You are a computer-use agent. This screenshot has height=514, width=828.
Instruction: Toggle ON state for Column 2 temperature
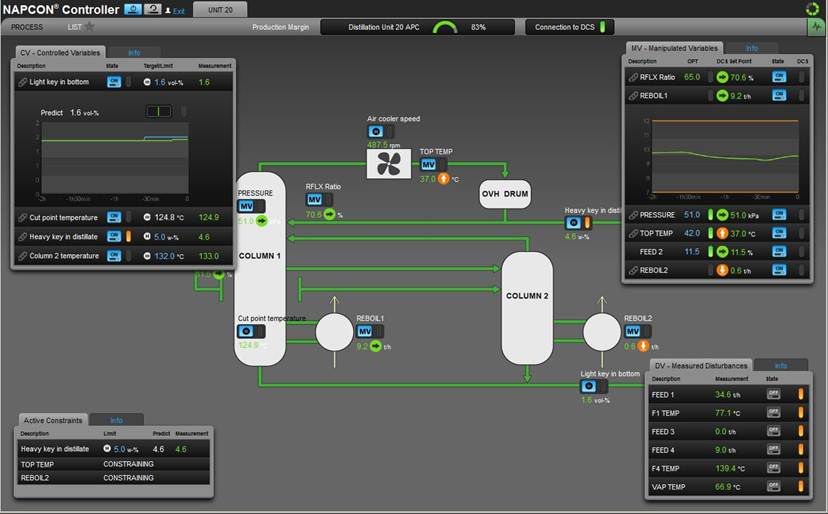click(x=114, y=256)
